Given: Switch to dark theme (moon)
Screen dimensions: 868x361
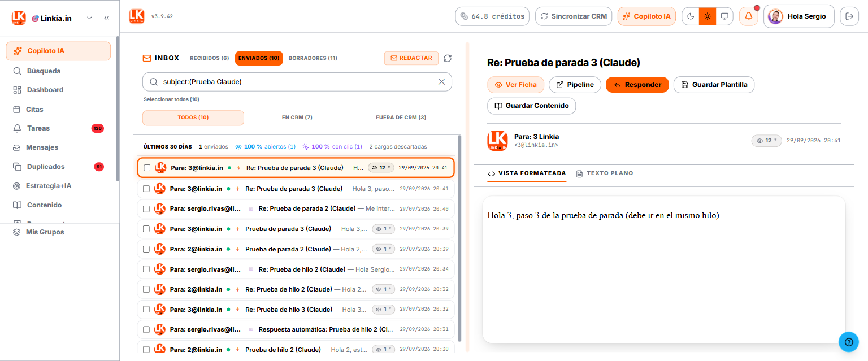Looking at the screenshot, I should 691,16.
